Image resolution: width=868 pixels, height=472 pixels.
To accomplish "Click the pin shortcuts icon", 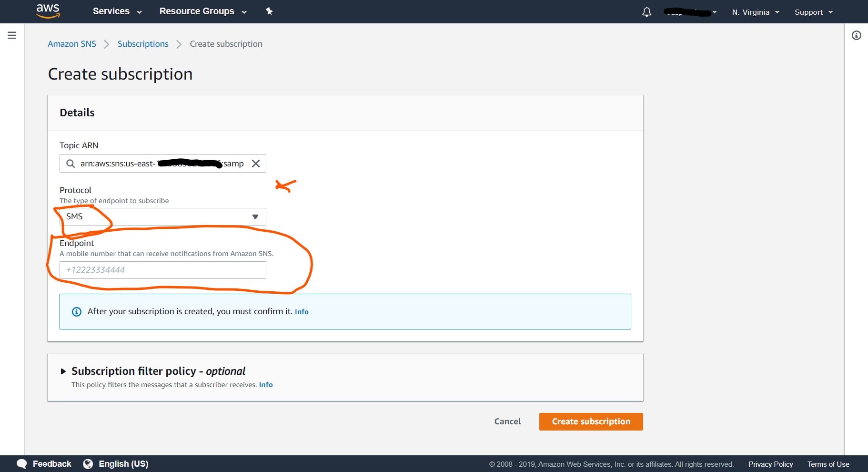I will click(x=269, y=11).
